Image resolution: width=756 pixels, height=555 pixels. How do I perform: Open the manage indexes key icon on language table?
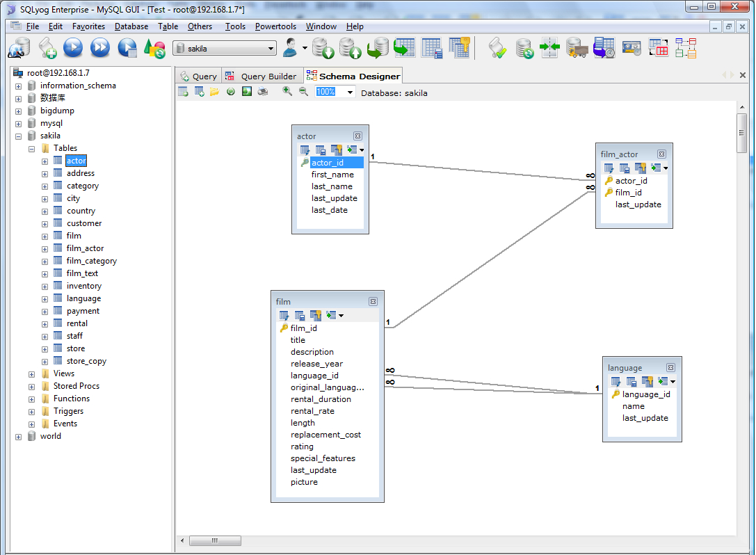[648, 382]
